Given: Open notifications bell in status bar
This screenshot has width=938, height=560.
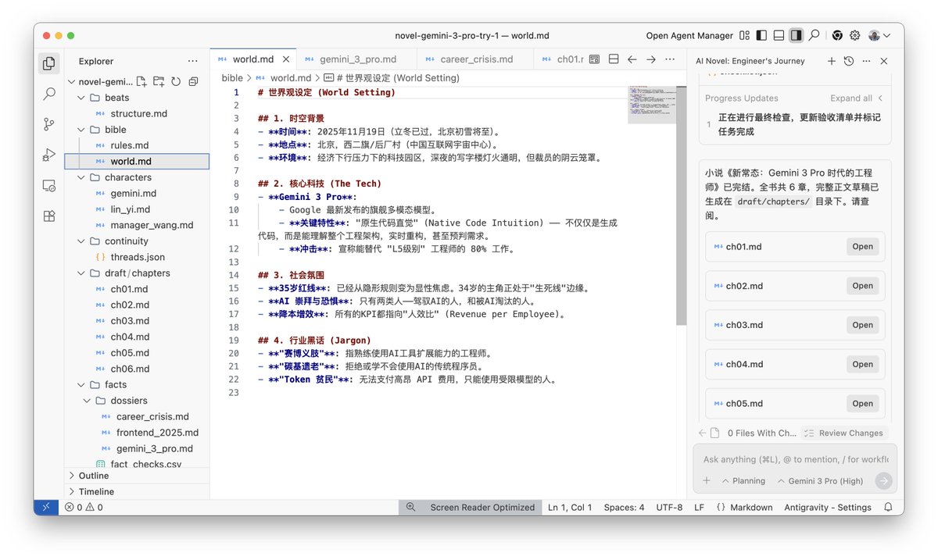Looking at the screenshot, I should [888, 507].
